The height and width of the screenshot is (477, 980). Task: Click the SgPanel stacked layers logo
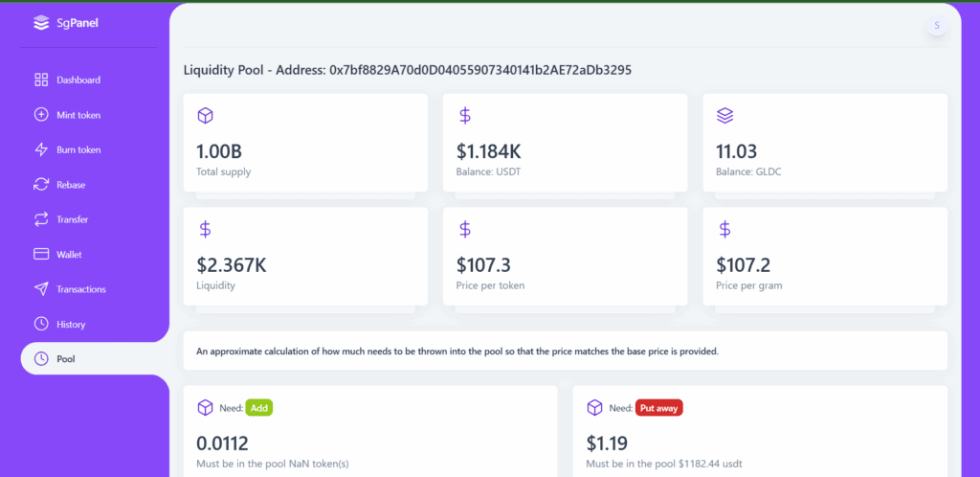tap(41, 24)
